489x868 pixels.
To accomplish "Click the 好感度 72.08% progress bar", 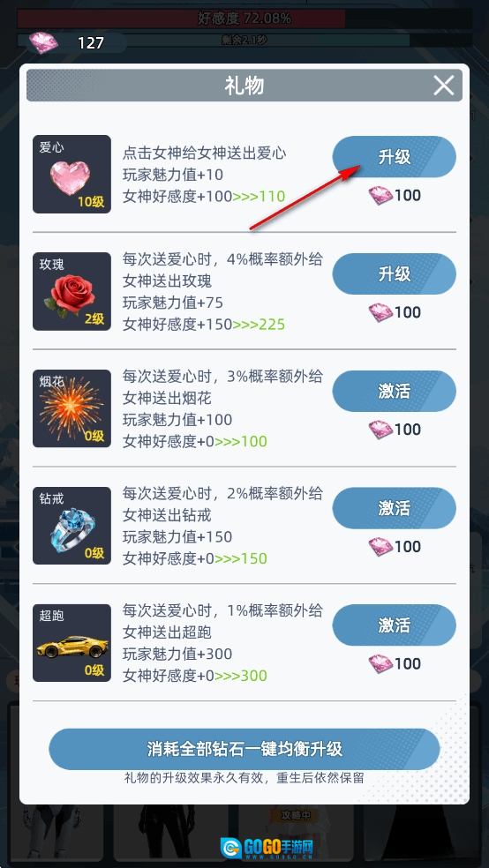I will click(x=244, y=19).
